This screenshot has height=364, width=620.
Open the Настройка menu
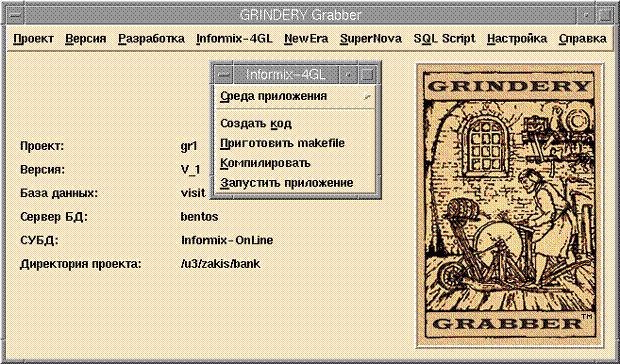tap(517, 39)
